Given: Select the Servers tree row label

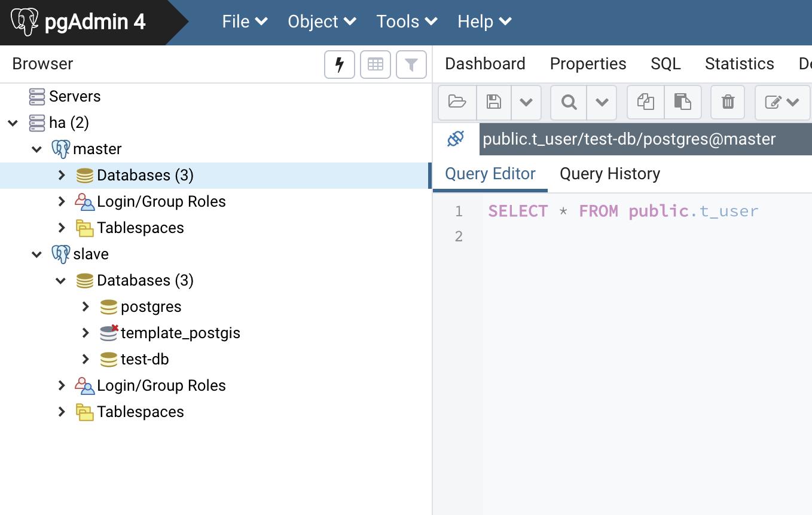Looking at the screenshot, I should tap(75, 96).
